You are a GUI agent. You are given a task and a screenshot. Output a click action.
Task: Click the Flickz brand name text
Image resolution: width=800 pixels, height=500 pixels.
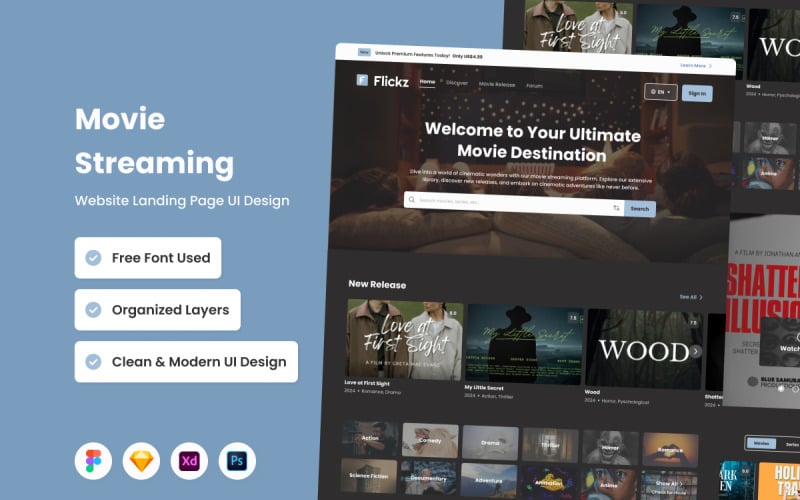(x=391, y=81)
